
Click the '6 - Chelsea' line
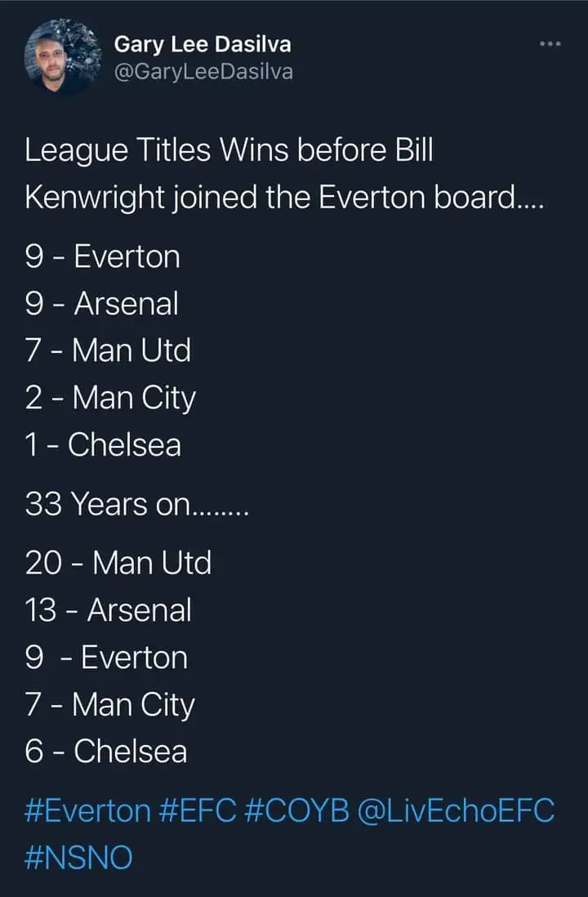(106, 752)
